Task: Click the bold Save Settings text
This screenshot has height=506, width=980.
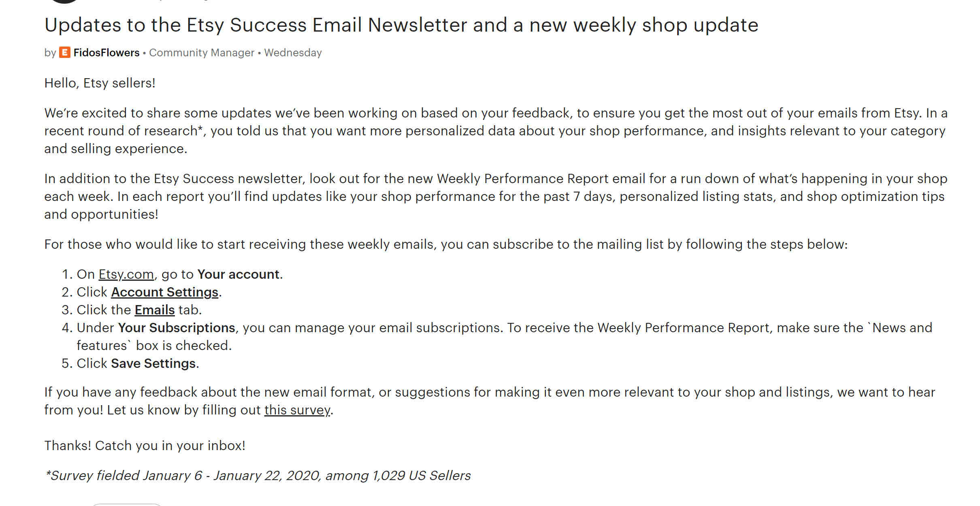Action: coord(153,363)
